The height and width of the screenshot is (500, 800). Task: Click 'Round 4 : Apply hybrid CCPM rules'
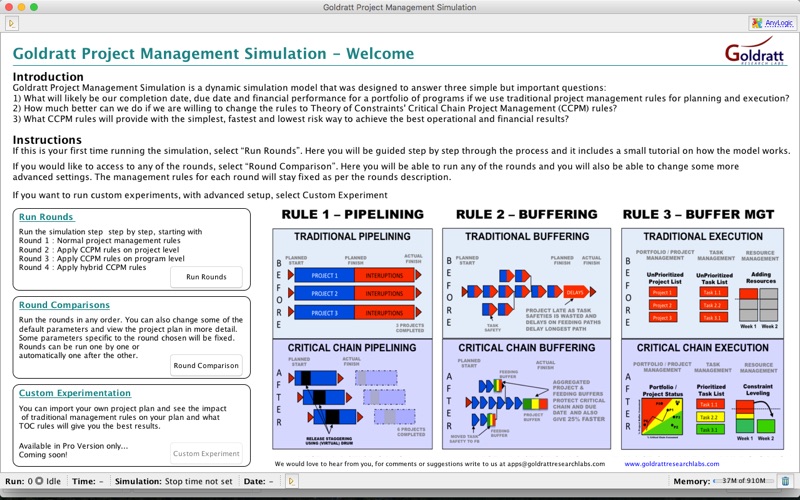pyautogui.click(x=82, y=267)
